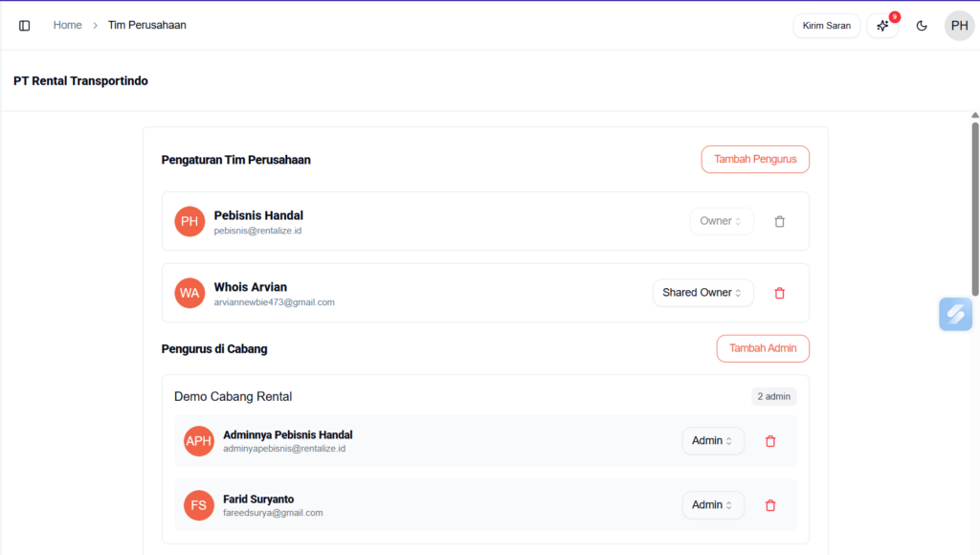Delete Whois Arvian with trash icon

779,293
